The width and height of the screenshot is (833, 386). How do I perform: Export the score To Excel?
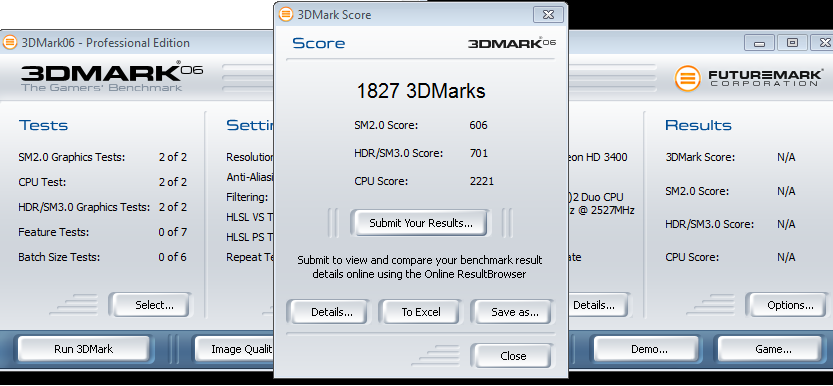click(421, 312)
